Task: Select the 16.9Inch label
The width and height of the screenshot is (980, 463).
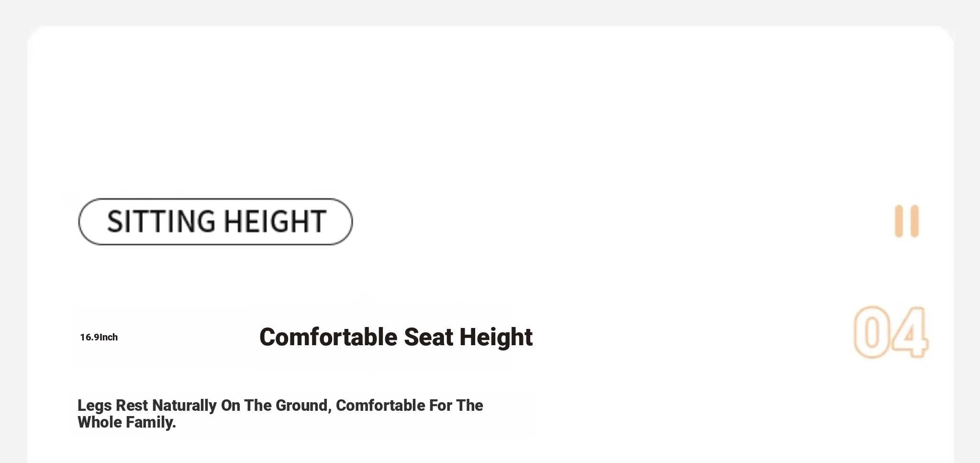Action: [99, 338]
